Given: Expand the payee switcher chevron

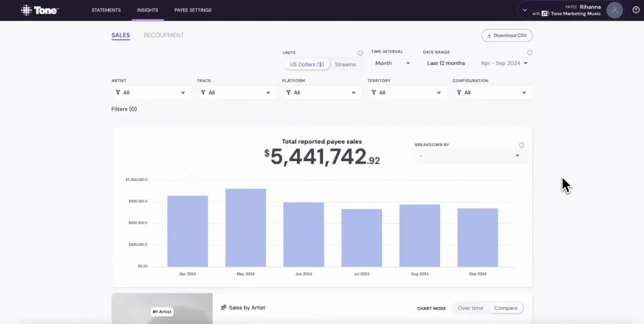Looking at the screenshot, I should 525,10.
